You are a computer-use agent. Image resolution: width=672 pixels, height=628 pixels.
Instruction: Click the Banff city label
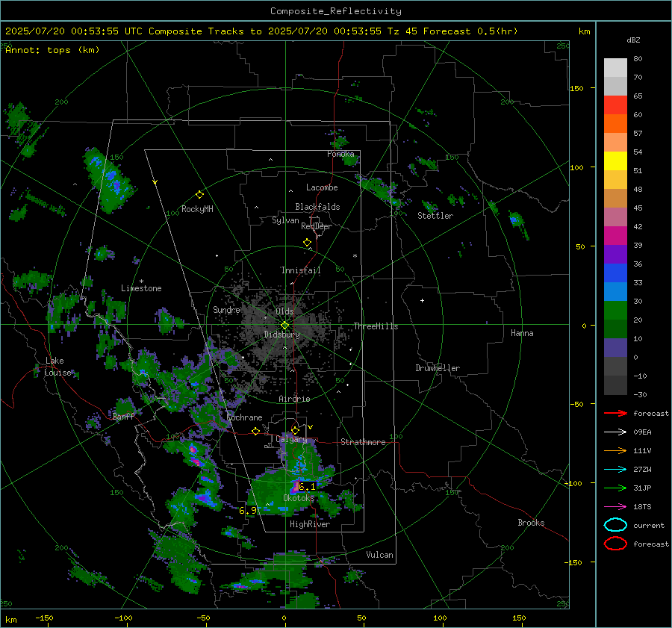click(123, 417)
